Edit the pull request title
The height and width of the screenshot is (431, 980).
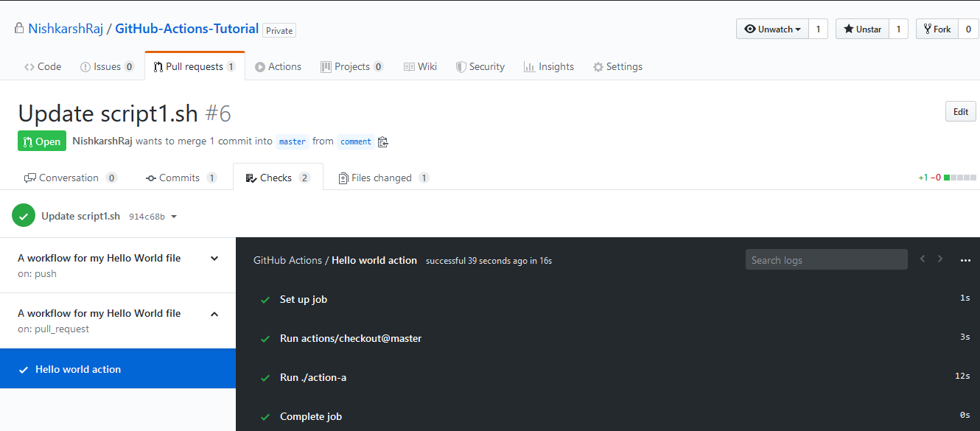(961, 112)
